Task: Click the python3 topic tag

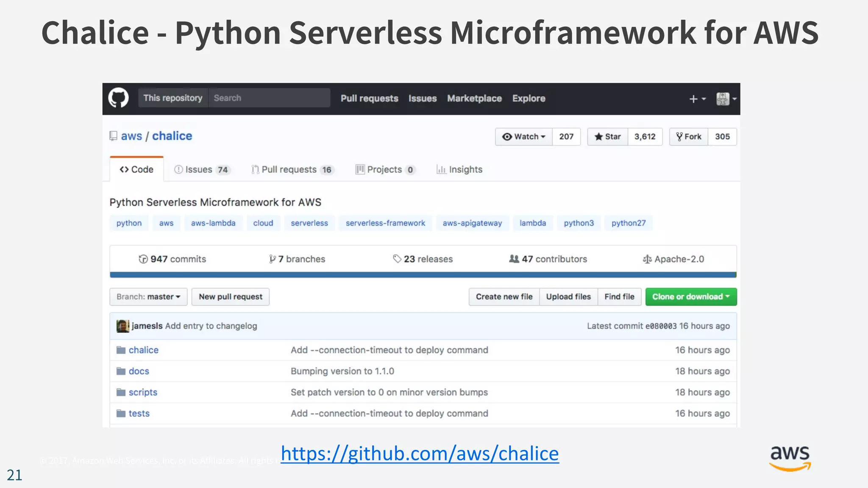Action: coord(579,223)
